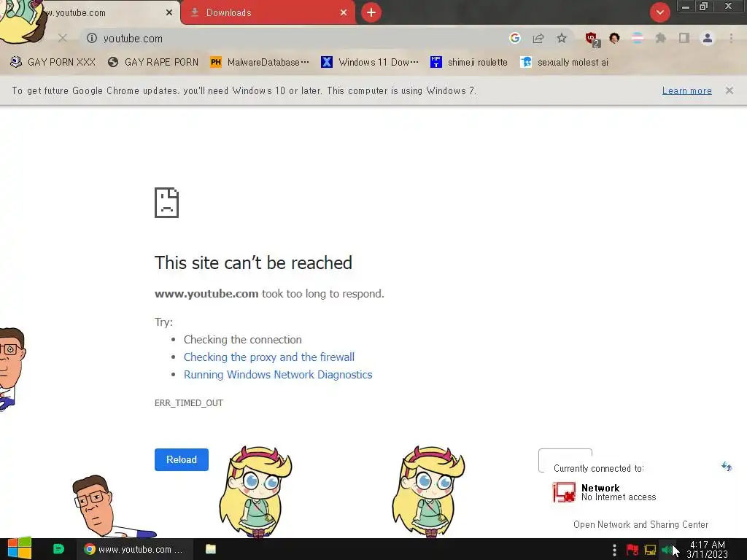
Task: Click the striped flag extension icon
Action: tap(638, 38)
